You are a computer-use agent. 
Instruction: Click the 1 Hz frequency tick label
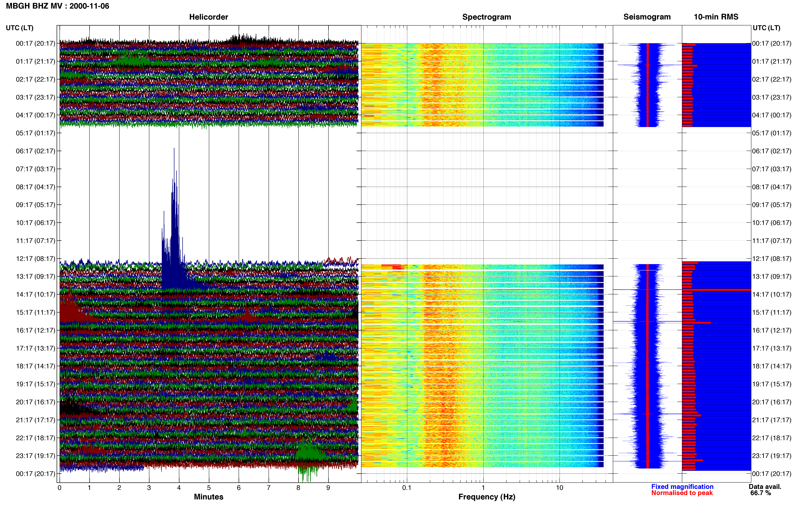[x=483, y=488]
